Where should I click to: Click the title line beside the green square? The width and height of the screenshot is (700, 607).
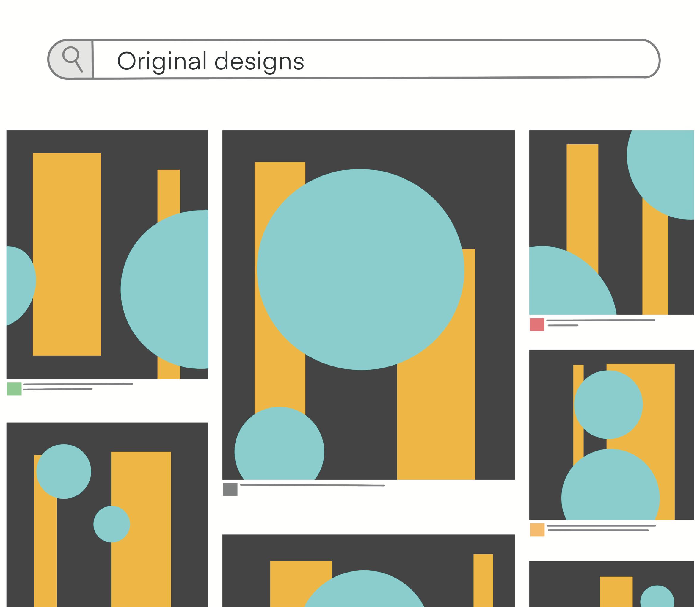click(78, 384)
